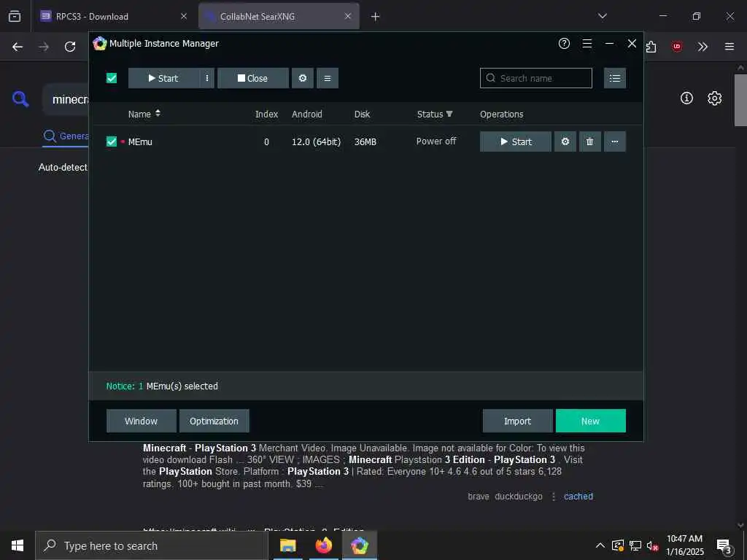Image resolution: width=747 pixels, height=560 pixels.
Task: Open File Explorer from taskbar
Action: click(287, 545)
